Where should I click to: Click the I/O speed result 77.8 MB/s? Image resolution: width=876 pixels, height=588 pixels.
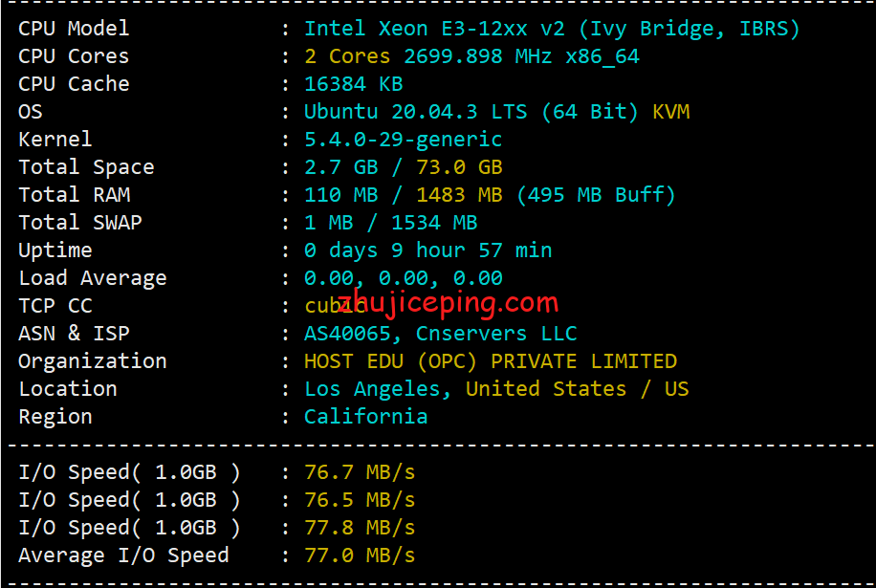(x=360, y=528)
